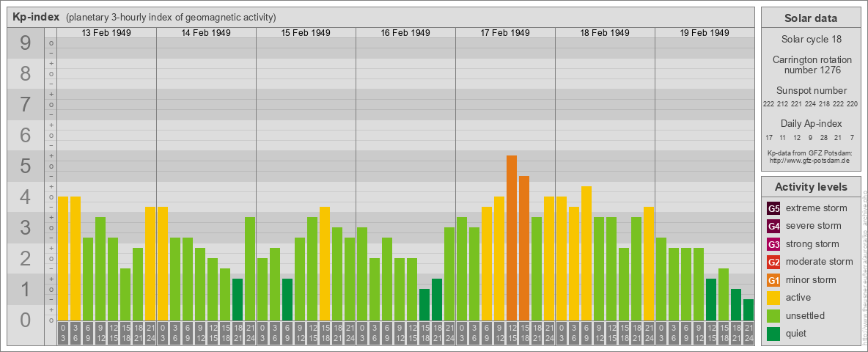The width and height of the screenshot is (868, 352).
Task: Click the '18 Feb 1949' date header
Action: [x=605, y=33]
